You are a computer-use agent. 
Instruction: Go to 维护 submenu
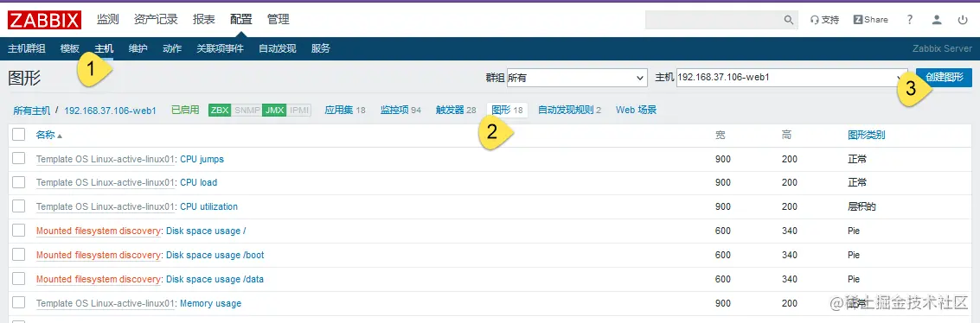[138, 48]
